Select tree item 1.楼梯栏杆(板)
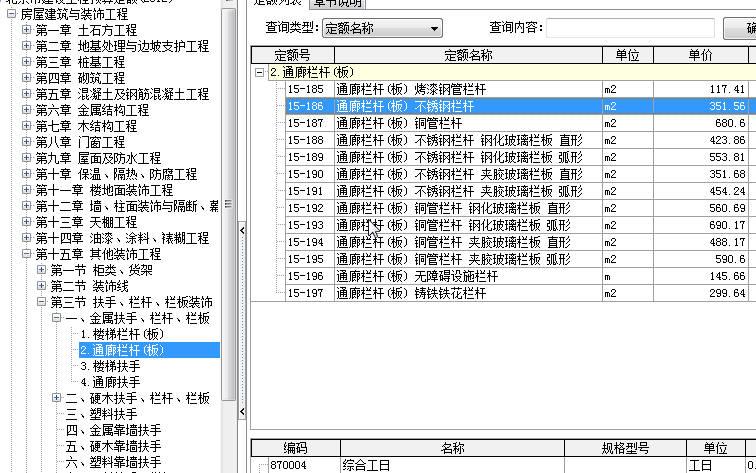The width and height of the screenshot is (756, 473). tap(122, 334)
